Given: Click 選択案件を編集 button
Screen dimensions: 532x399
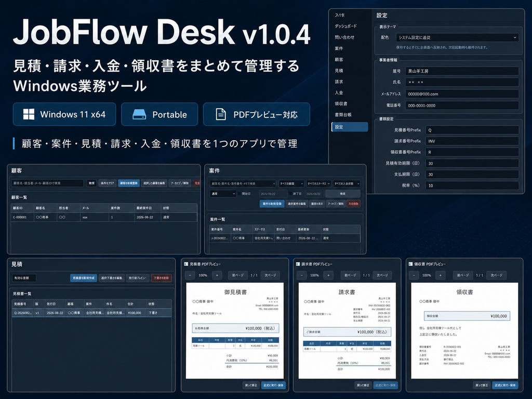Looking at the screenshot, I should coord(297,204).
